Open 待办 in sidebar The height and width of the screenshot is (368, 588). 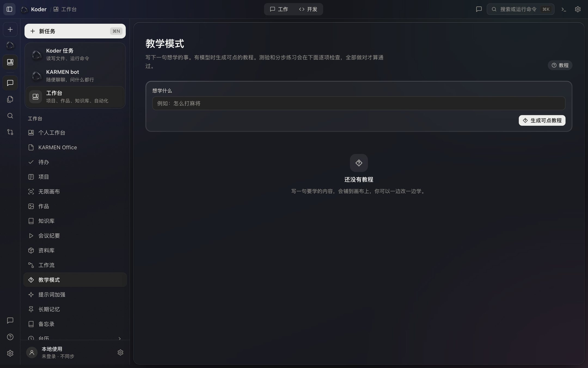[75, 162]
